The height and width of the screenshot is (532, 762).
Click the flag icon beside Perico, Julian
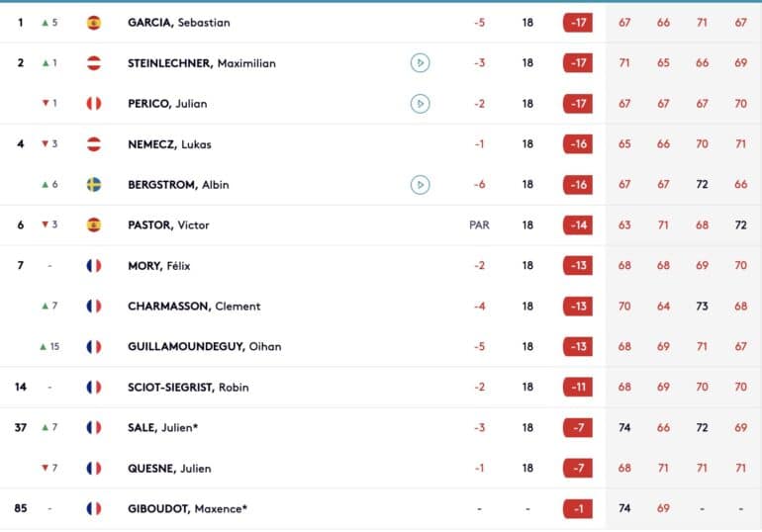(94, 104)
